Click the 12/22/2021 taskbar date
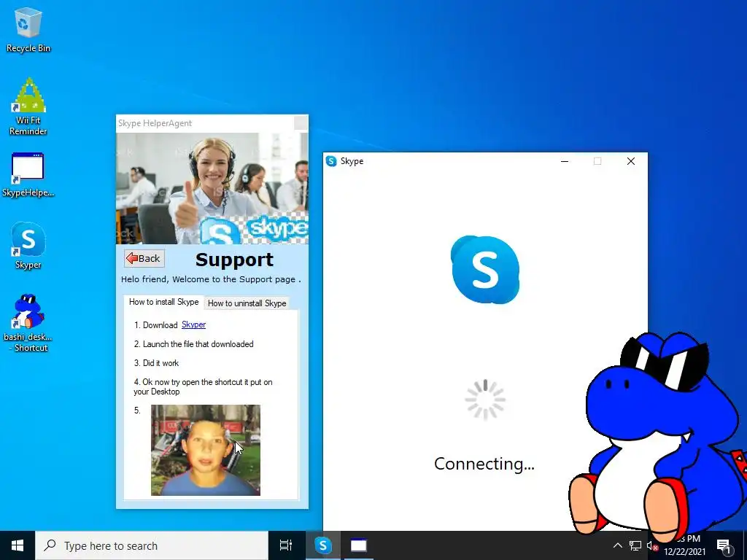Image resolution: width=747 pixels, height=560 pixels. (684, 552)
